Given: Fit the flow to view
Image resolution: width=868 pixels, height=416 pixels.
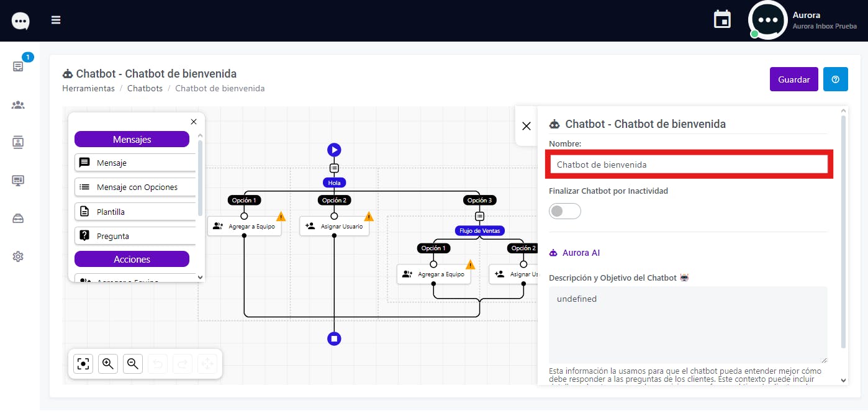Looking at the screenshot, I should [83, 364].
